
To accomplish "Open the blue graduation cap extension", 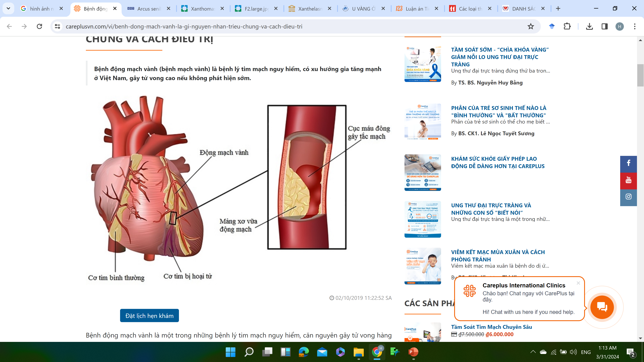I will pyautogui.click(x=552, y=26).
